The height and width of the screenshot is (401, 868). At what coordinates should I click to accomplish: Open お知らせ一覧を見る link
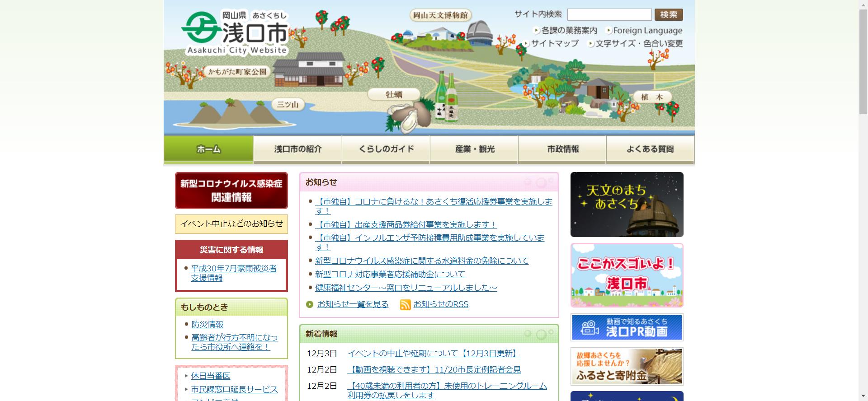click(353, 304)
